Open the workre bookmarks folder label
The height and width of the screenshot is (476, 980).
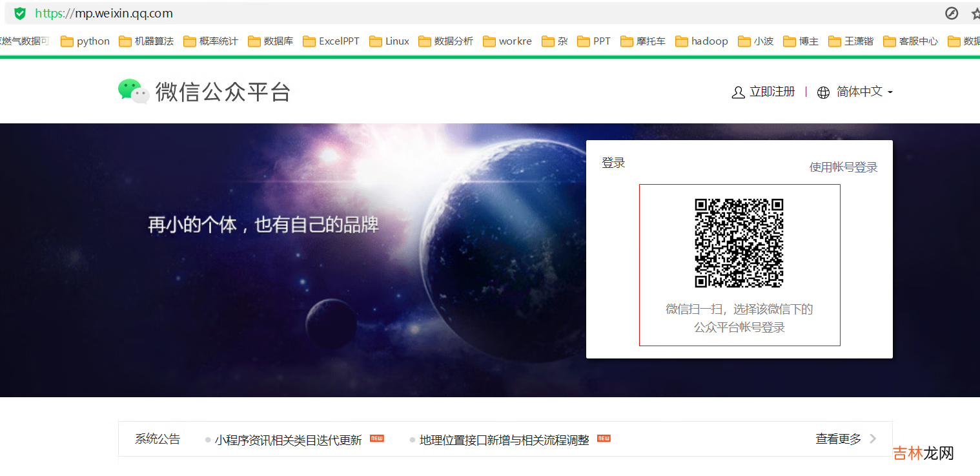[515, 41]
